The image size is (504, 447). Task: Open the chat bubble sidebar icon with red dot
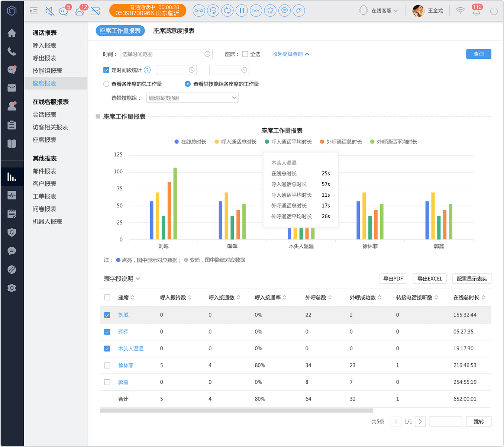pyautogui.click(x=12, y=70)
